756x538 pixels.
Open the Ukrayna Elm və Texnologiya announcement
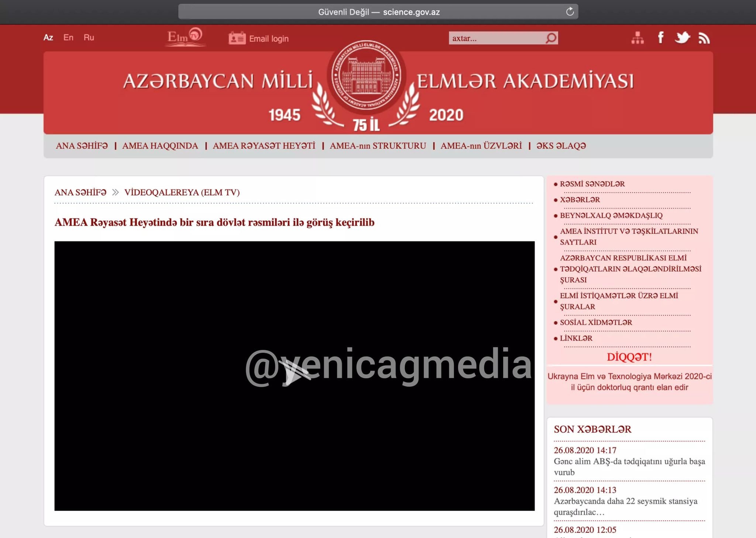tap(629, 382)
